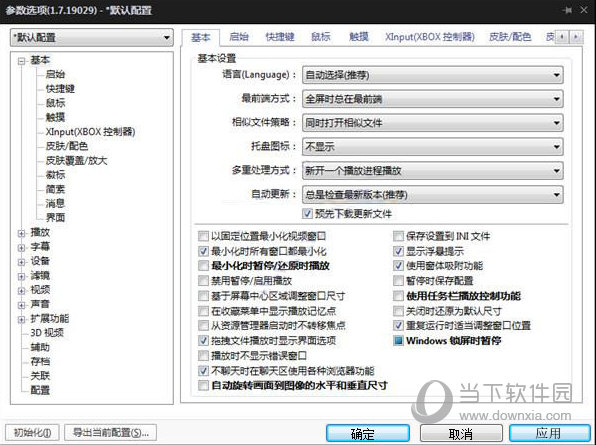Select 消息 tree item
The width and height of the screenshot is (596, 445).
55,204
